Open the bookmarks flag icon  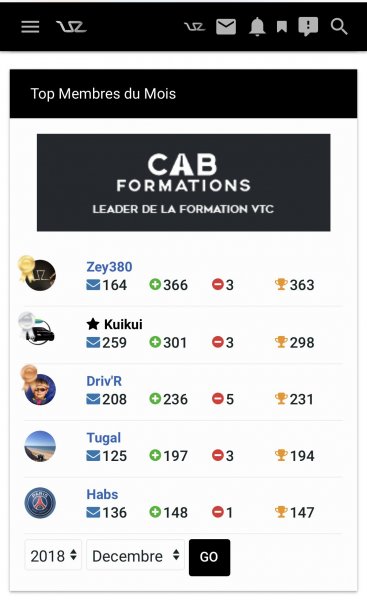click(x=282, y=27)
